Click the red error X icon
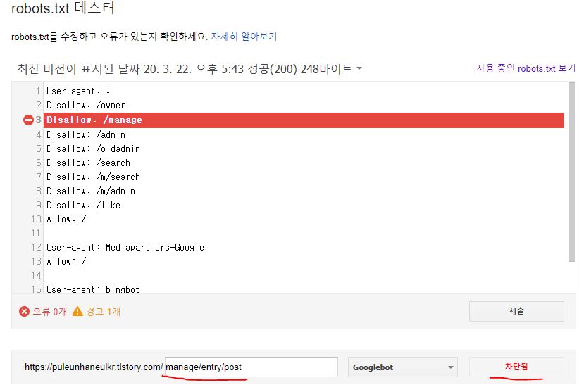This screenshot has height=392, width=584. tap(24, 311)
